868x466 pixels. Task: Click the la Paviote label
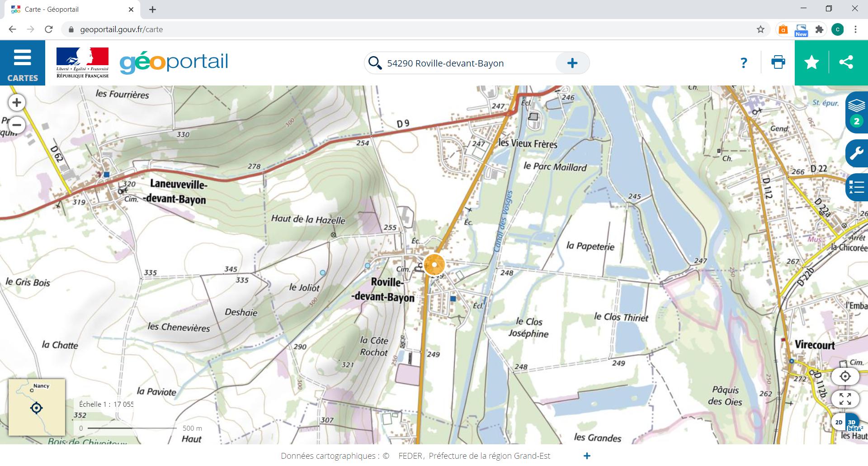click(x=156, y=392)
